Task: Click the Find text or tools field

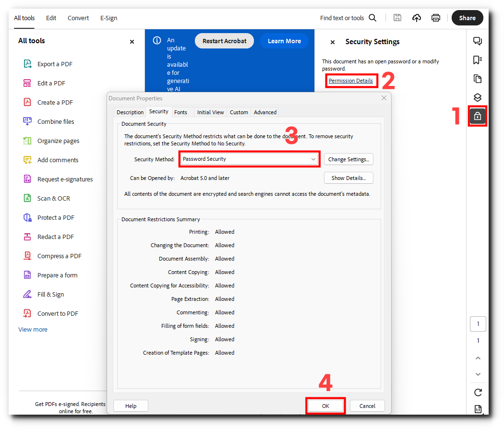Action: point(342,18)
